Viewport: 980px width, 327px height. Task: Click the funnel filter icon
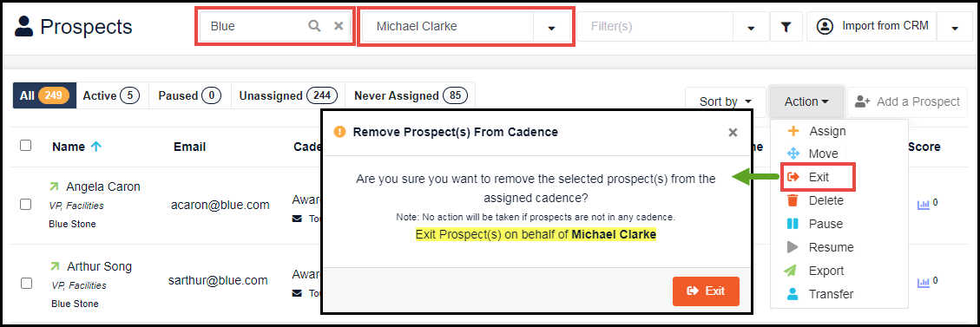(x=786, y=27)
